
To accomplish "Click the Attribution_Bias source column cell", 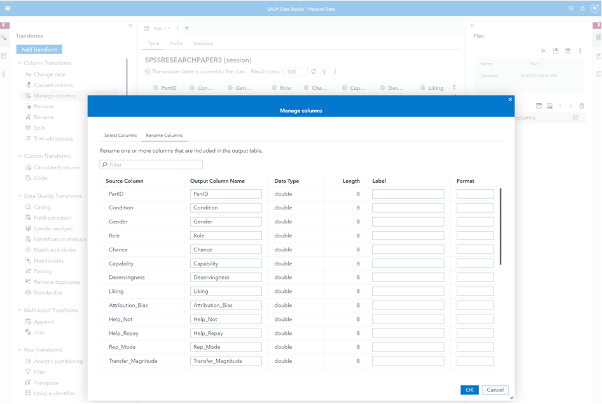I will [x=128, y=305].
